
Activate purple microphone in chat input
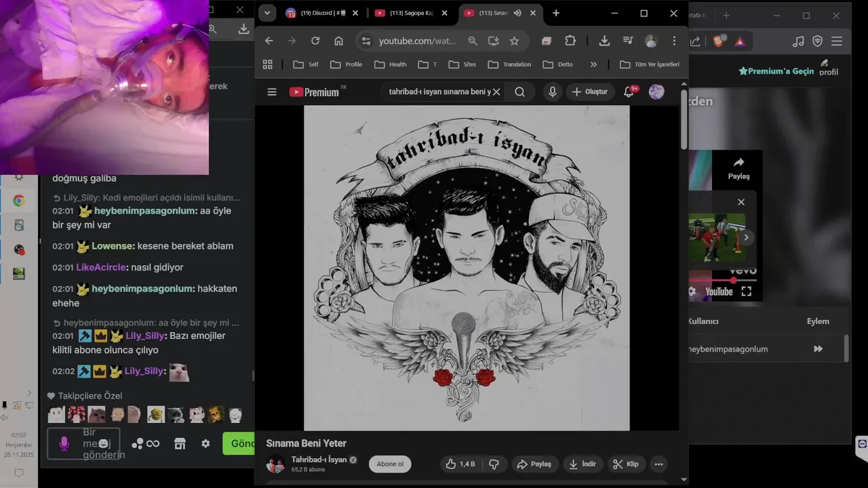pyautogui.click(x=64, y=443)
